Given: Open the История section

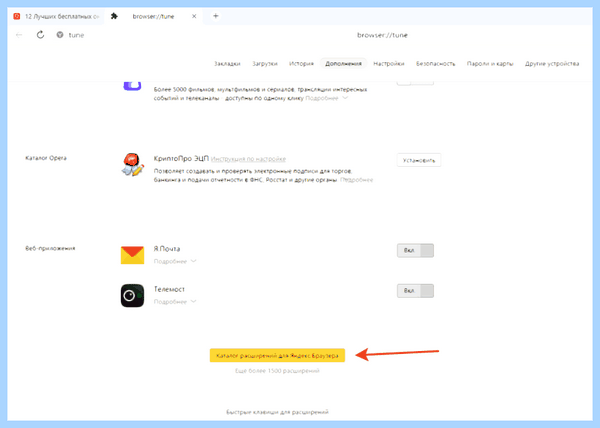Looking at the screenshot, I should [301, 63].
